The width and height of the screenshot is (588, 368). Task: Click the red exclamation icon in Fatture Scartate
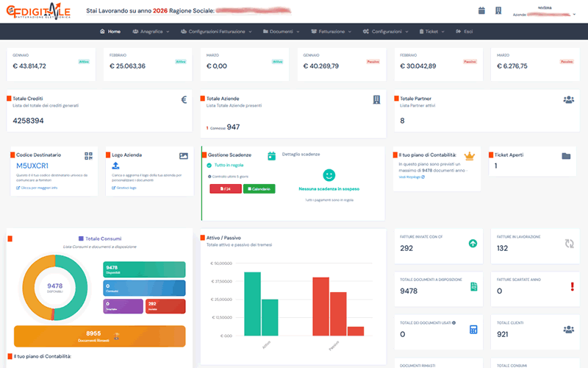[x=571, y=286]
